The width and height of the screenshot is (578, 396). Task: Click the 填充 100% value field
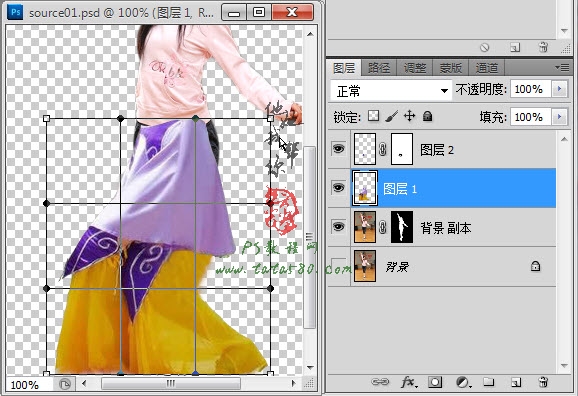click(531, 117)
